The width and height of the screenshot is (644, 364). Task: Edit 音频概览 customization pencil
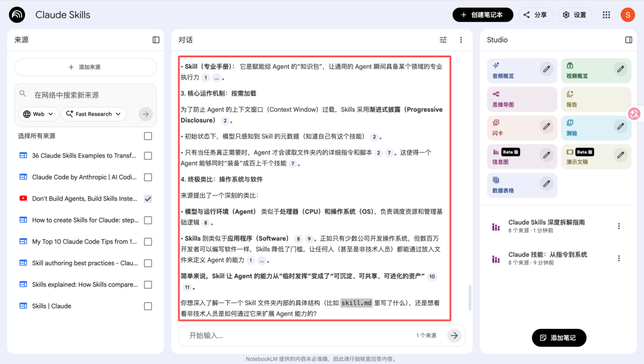[x=546, y=69]
